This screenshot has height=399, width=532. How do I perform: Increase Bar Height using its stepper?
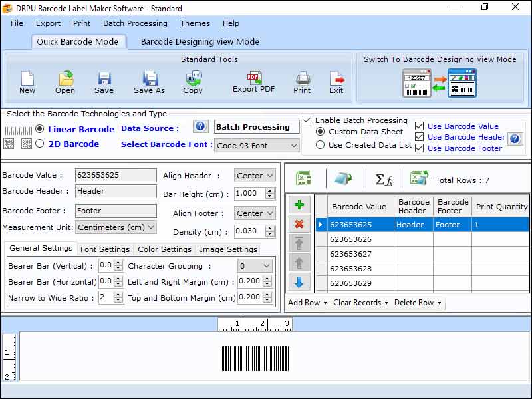[269, 191]
